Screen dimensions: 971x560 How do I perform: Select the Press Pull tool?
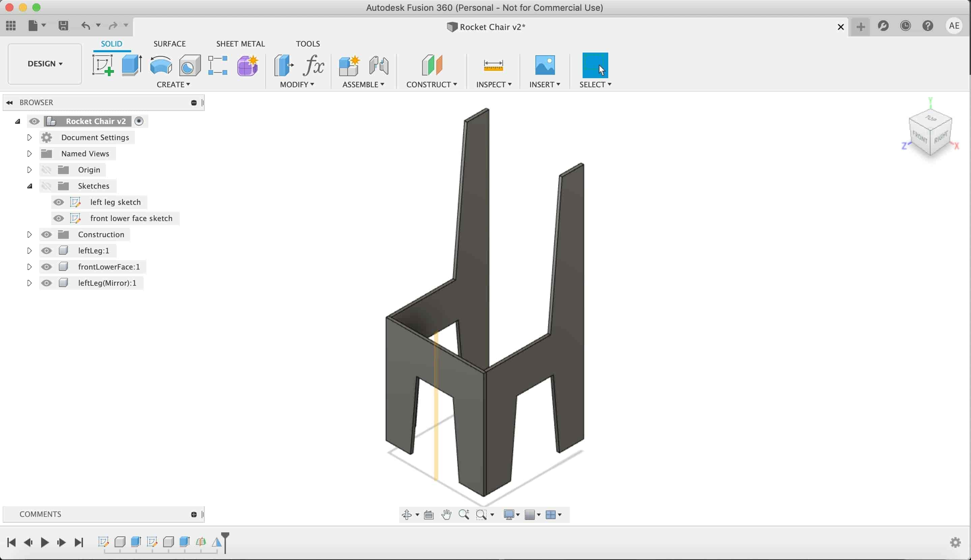coord(284,65)
